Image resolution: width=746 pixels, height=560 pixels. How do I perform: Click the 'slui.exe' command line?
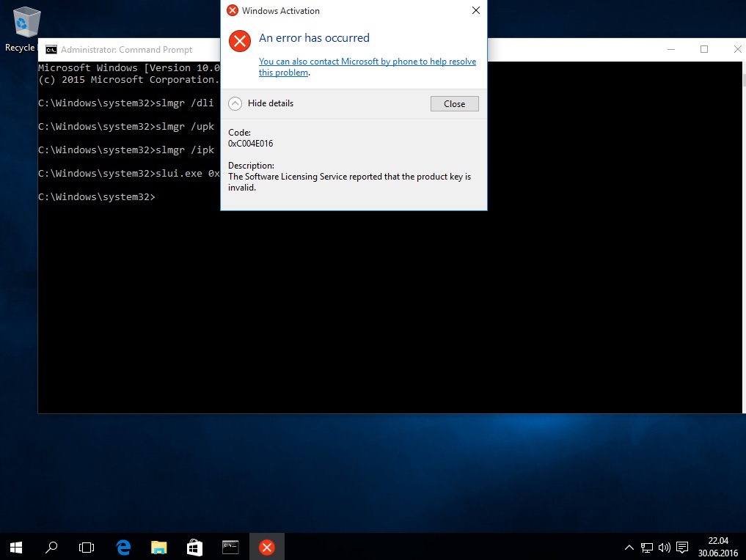pos(129,174)
